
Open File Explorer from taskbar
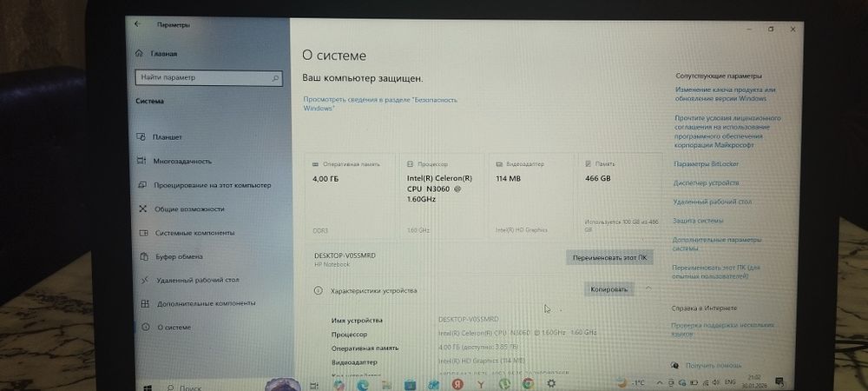pos(386,385)
